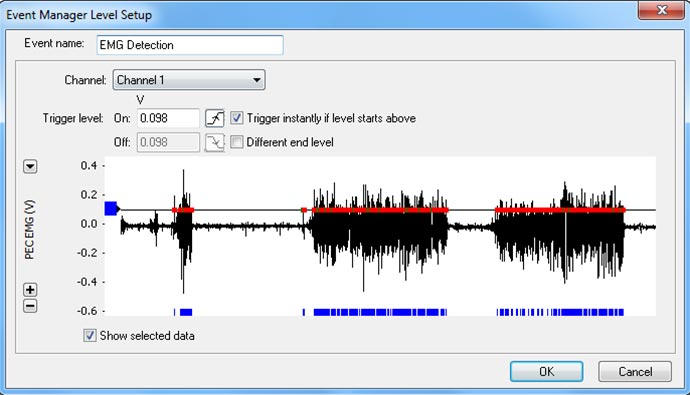Select the blue trigger level handle

pos(112,208)
